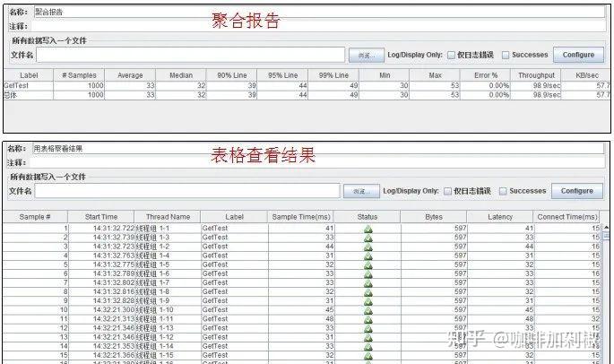Click the Max column header

pyautogui.click(x=435, y=75)
